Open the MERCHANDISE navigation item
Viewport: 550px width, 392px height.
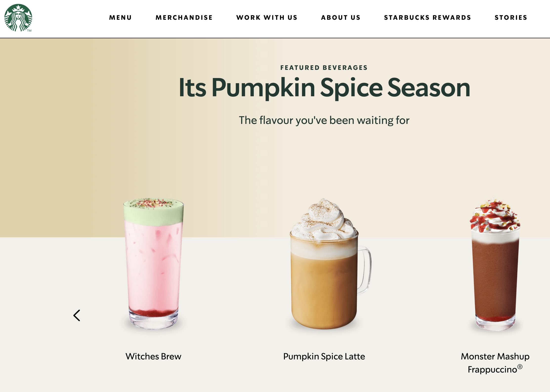184,18
